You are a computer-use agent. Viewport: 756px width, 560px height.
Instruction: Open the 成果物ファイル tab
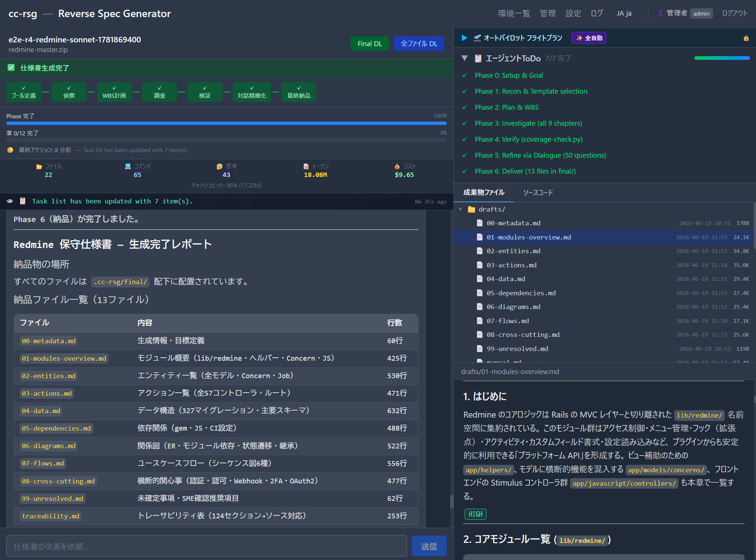[484, 192]
